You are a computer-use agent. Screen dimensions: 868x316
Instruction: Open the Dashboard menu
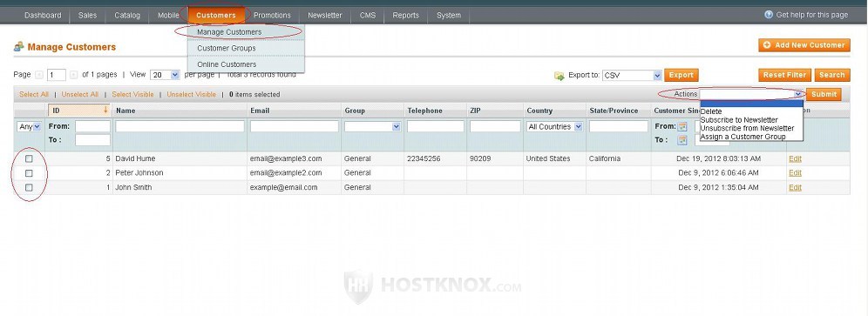43,16
